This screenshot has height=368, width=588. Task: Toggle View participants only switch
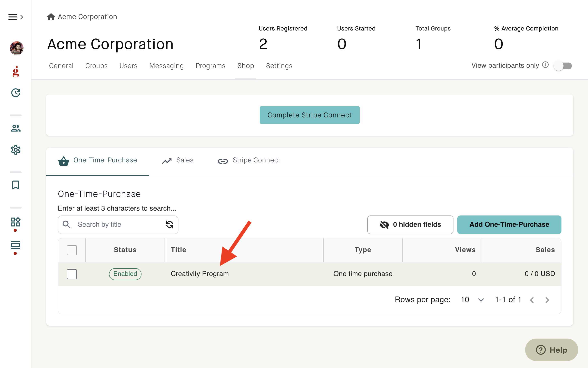click(x=563, y=66)
